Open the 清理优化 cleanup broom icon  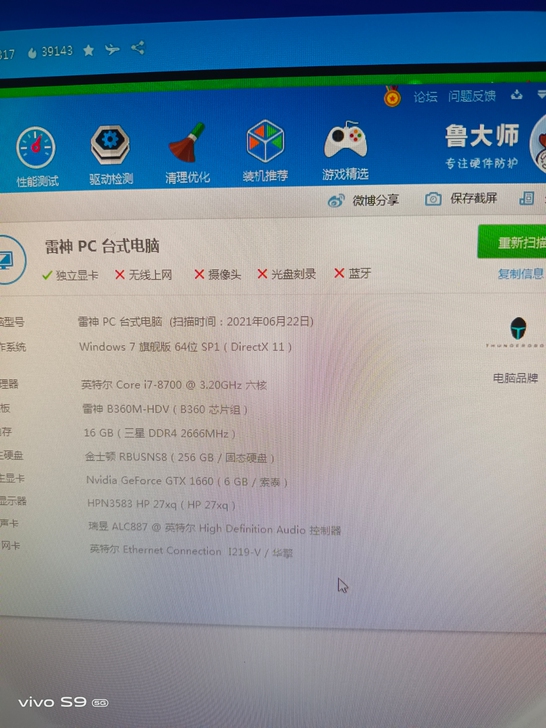pos(188,153)
